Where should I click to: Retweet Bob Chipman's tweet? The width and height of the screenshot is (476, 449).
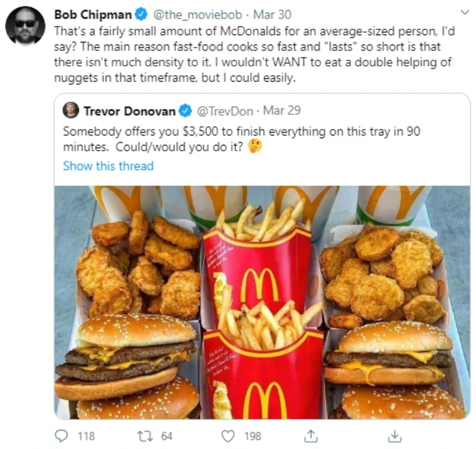[144, 436]
